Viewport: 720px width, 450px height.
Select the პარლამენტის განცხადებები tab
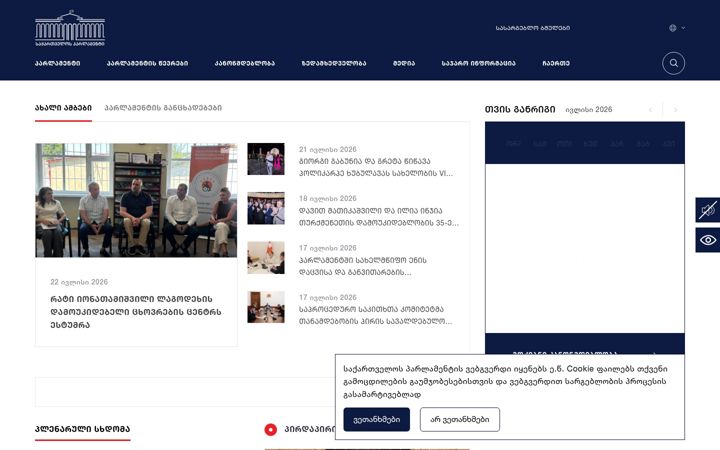(x=163, y=108)
